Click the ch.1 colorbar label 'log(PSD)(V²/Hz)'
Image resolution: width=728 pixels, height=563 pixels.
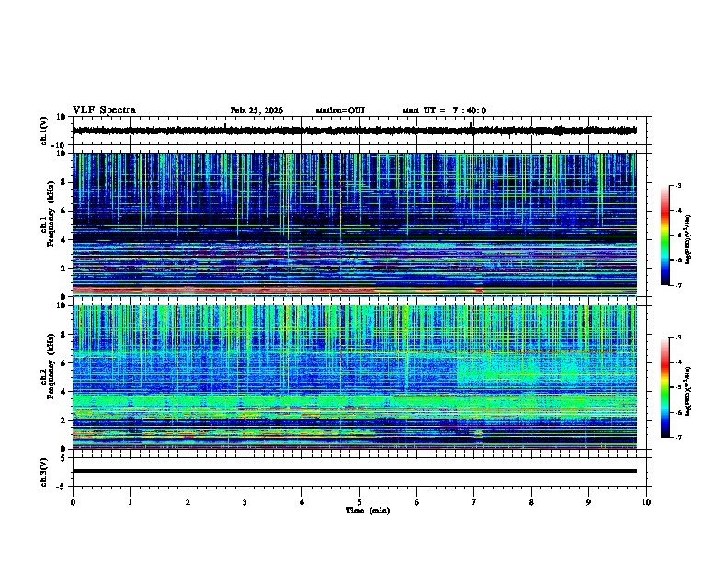click(x=688, y=239)
